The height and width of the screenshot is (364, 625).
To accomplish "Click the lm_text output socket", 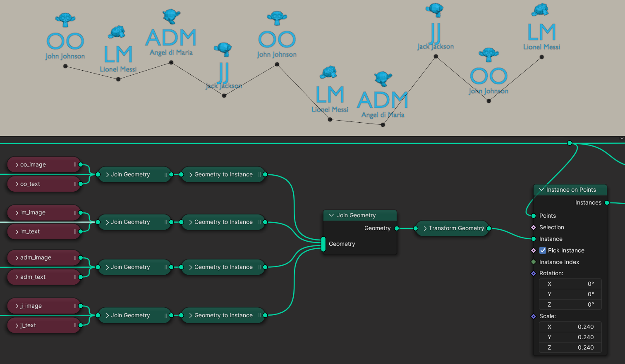I will 81,231.
